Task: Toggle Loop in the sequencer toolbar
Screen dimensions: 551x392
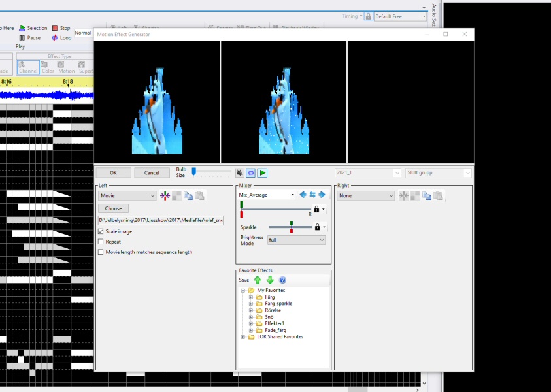Action: tap(61, 38)
